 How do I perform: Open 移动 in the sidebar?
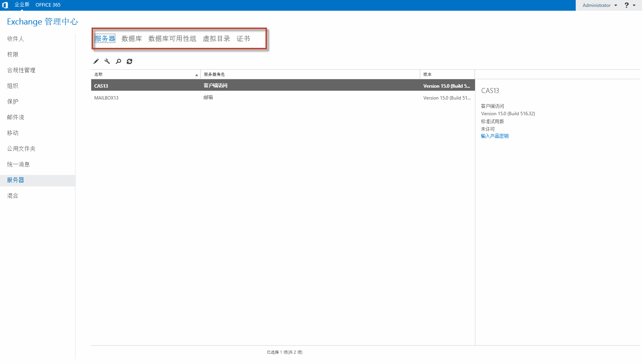13,133
